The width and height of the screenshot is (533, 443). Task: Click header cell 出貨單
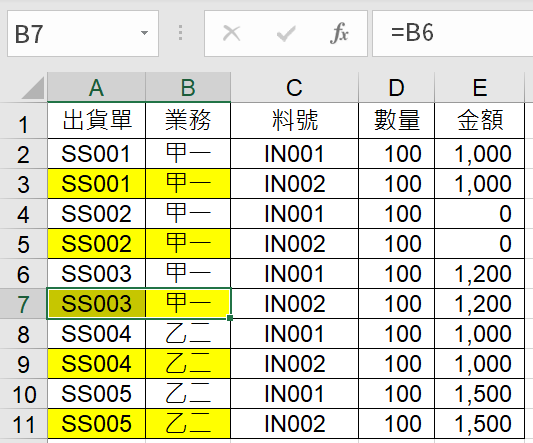(x=97, y=120)
